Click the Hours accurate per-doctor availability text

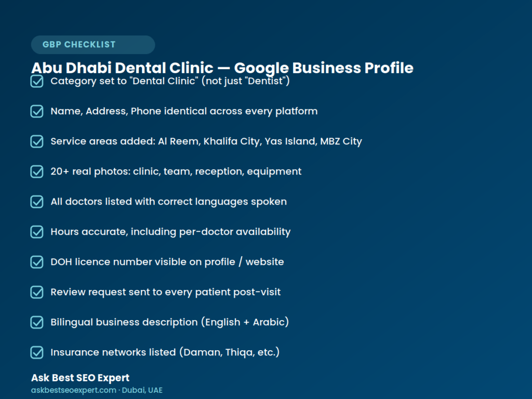[x=170, y=232]
